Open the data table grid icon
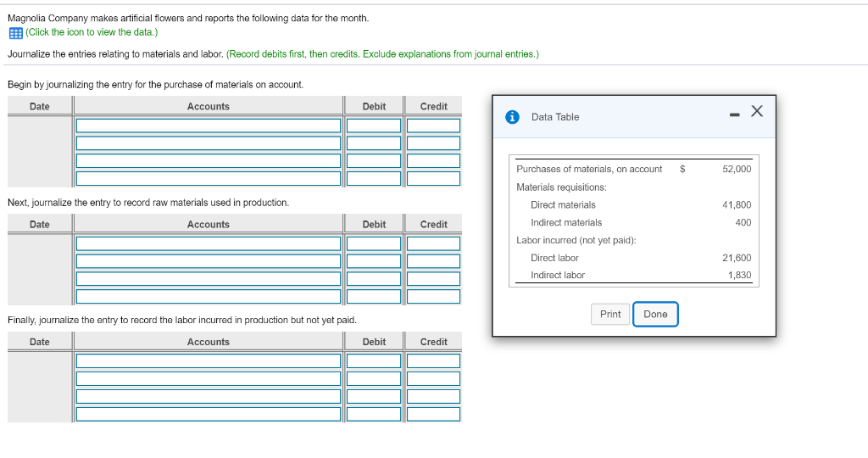868x458 pixels. 15,33
